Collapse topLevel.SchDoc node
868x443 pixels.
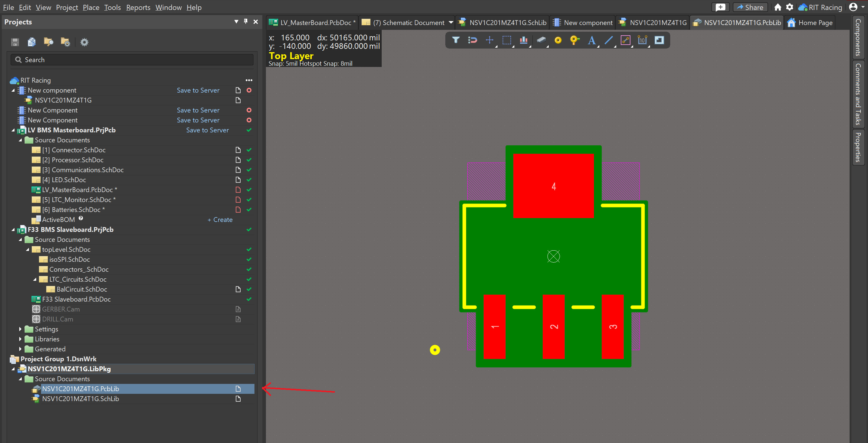[x=28, y=249]
